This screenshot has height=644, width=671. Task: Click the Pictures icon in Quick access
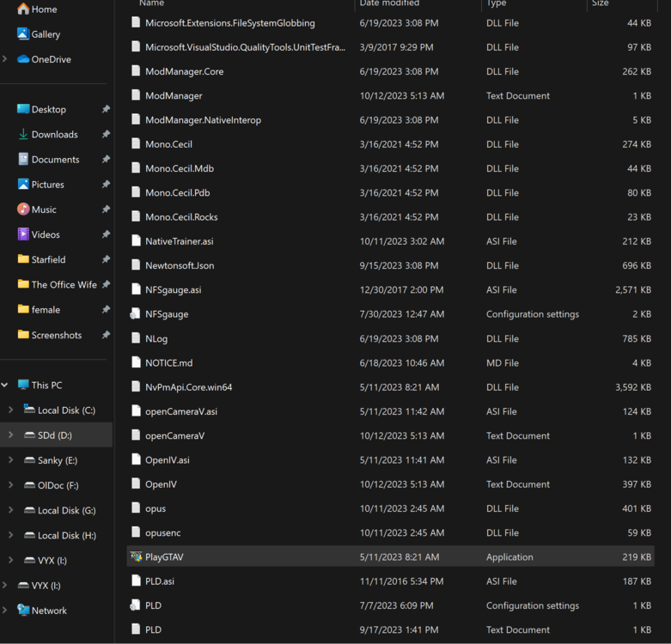(23, 184)
